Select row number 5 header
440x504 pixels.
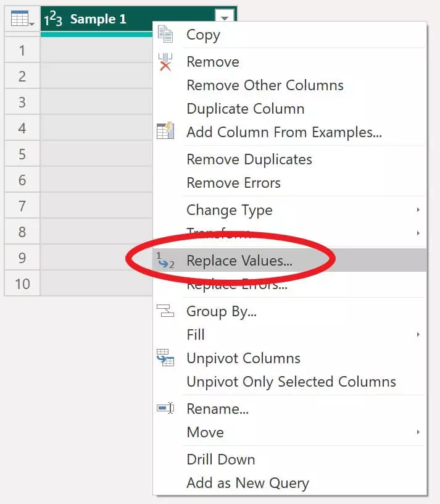pyautogui.click(x=22, y=154)
